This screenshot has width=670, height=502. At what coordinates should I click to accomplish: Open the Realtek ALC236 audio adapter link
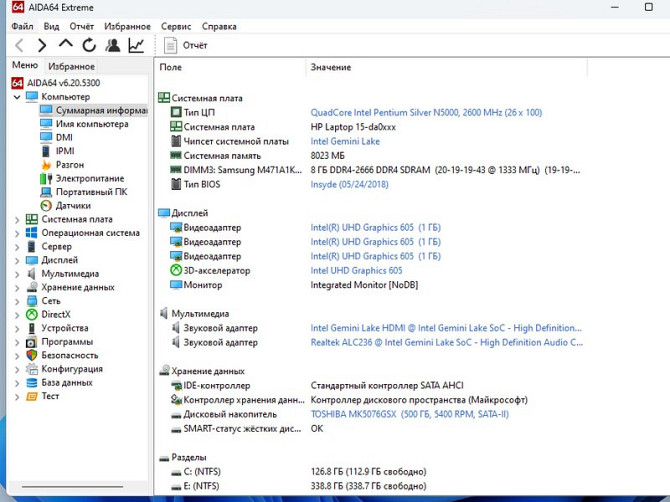[447, 343]
